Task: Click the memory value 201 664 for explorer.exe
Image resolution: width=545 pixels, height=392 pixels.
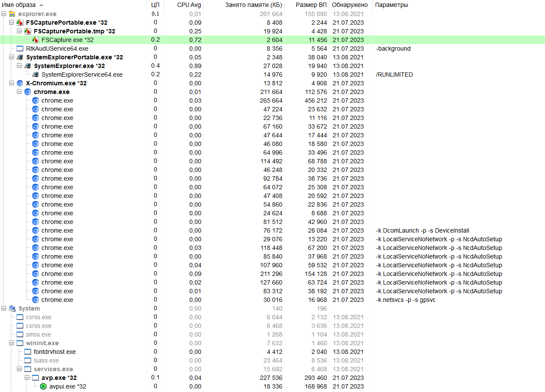Action: 271,14
